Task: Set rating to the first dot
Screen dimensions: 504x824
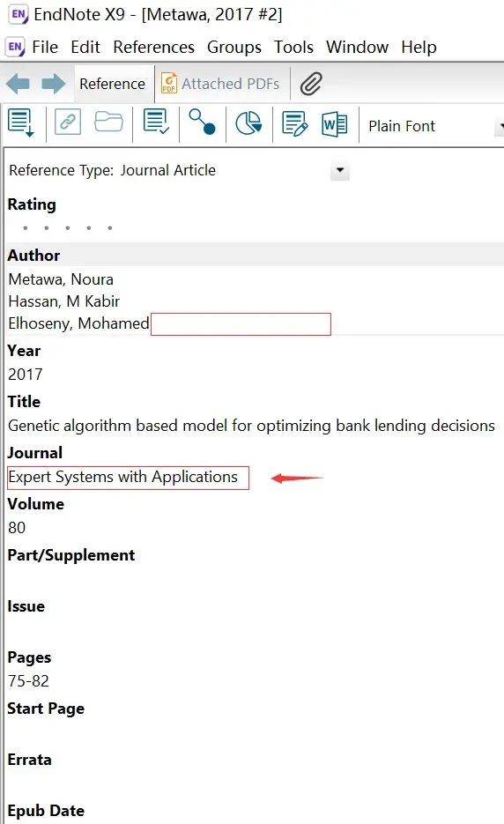Action: pos(26,228)
